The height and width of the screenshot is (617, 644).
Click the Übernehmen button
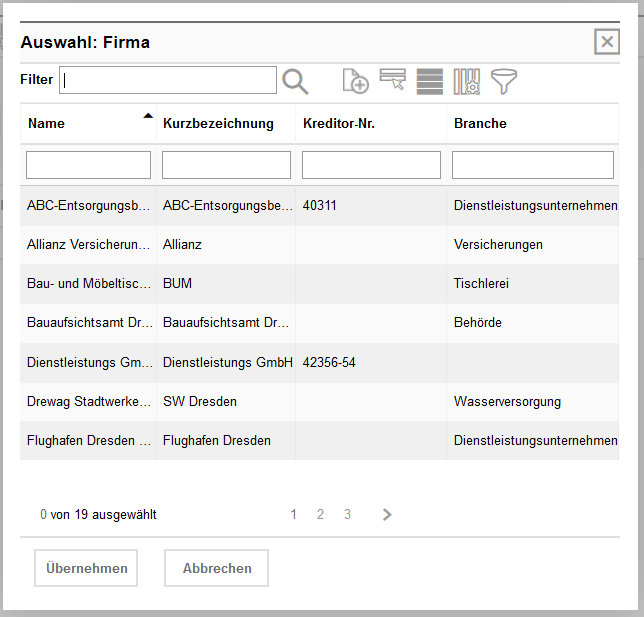point(86,568)
